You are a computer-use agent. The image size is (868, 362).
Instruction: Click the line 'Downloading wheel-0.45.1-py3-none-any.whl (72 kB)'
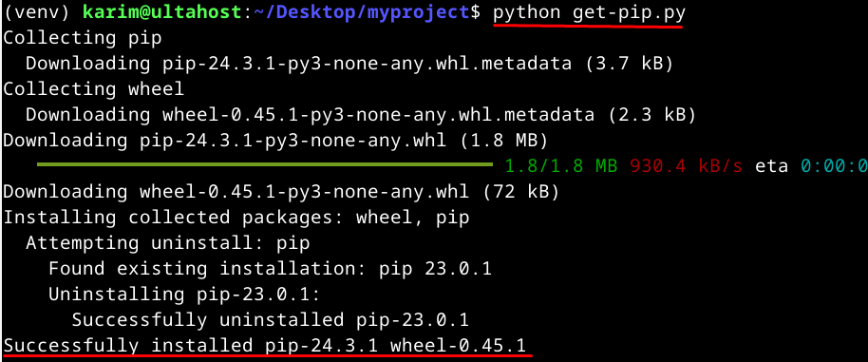tap(281, 192)
